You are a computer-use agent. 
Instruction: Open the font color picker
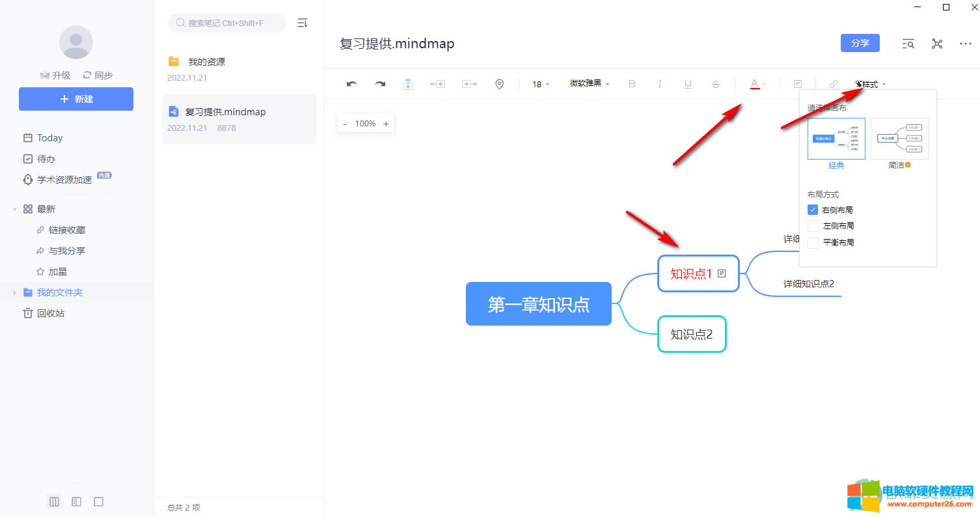(757, 84)
